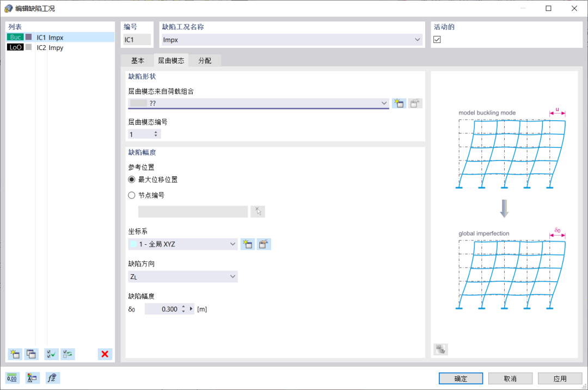Switch to 屈曲模态 tab
This screenshot has height=390, width=588.
click(x=171, y=60)
